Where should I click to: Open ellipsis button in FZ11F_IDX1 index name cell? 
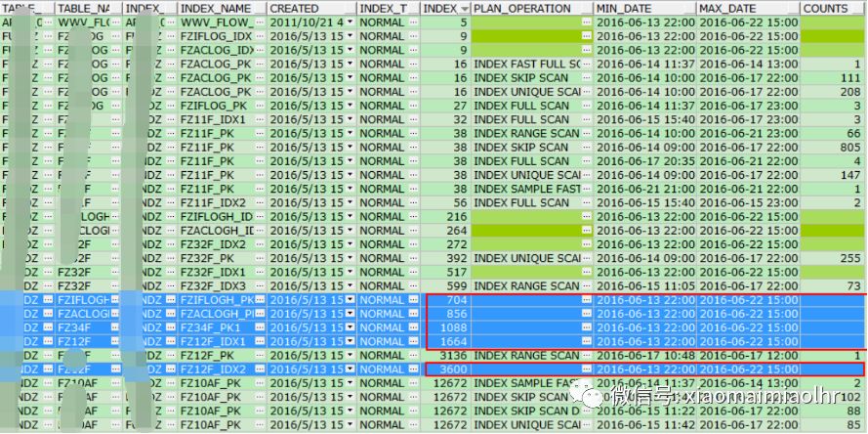(260, 119)
